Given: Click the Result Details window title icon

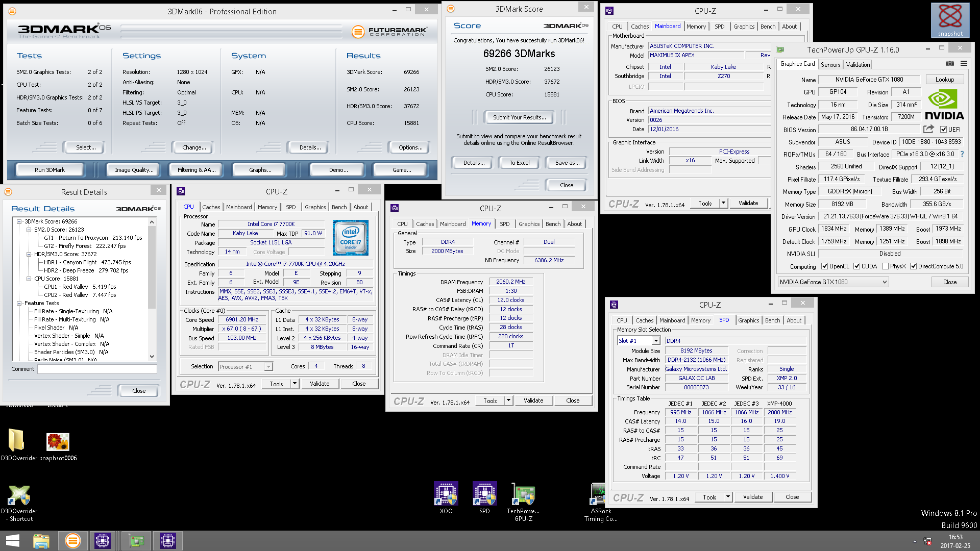Looking at the screenshot, I should pyautogui.click(x=8, y=192).
